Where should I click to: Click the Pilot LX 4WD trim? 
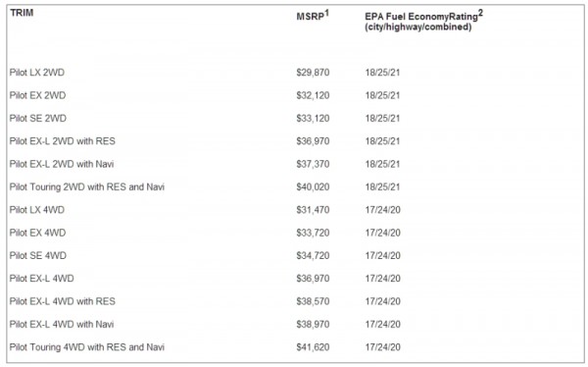tap(37, 210)
